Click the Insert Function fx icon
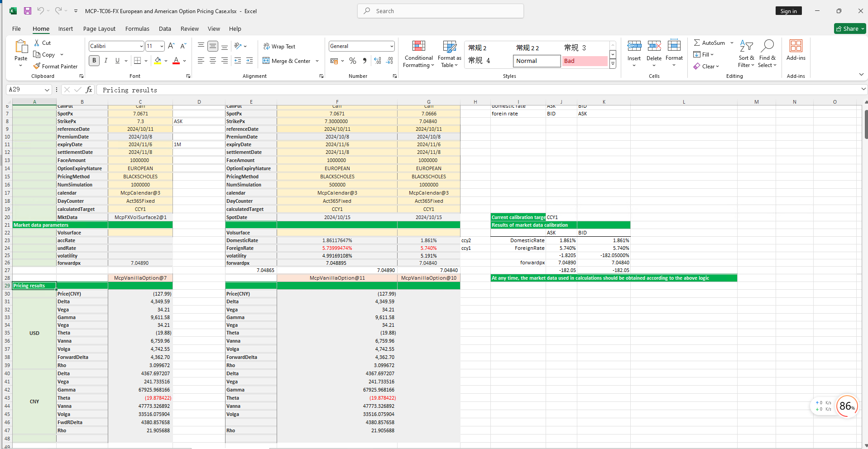868x449 pixels. click(x=89, y=90)
